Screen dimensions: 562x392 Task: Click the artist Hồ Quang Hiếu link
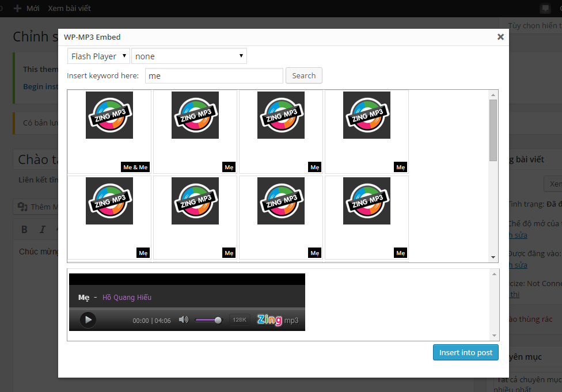[x=127, y=298]
